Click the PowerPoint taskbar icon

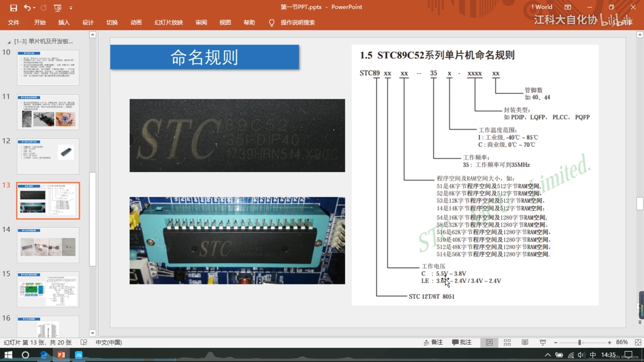[61, 355]
